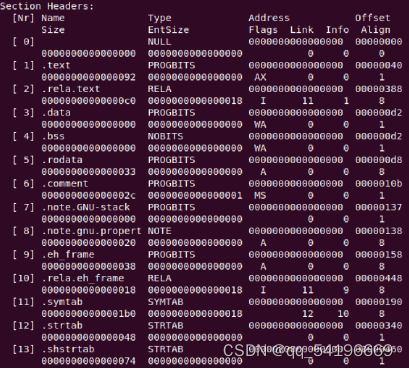Select offset '00000340' of .strtab
The width and height of the screenshot is (409, 369).
click(x=379, y=326)
